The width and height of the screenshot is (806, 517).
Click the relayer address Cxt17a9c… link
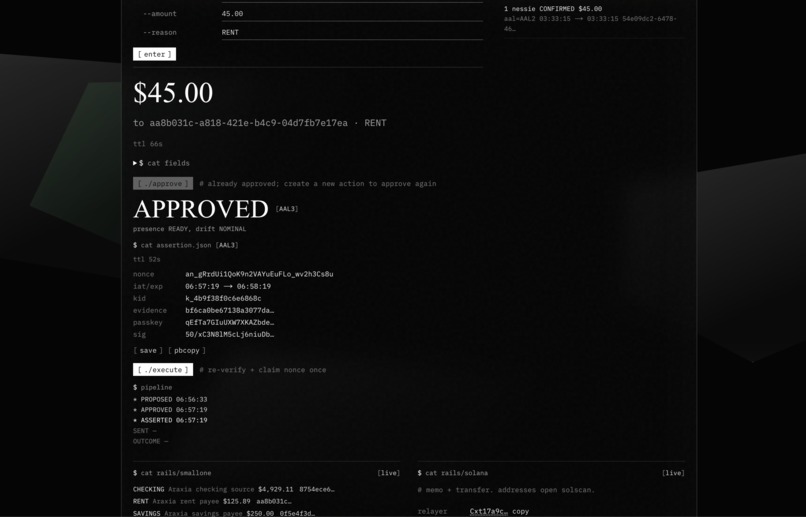coord(488,511)
